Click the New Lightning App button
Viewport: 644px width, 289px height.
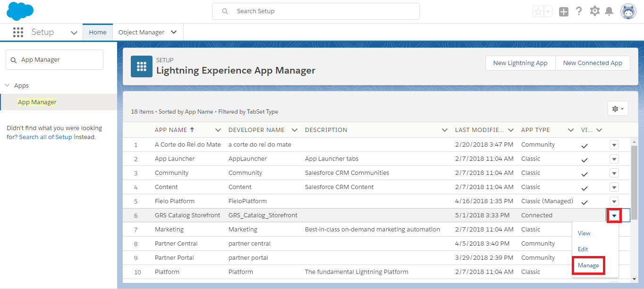coord(520,63)
